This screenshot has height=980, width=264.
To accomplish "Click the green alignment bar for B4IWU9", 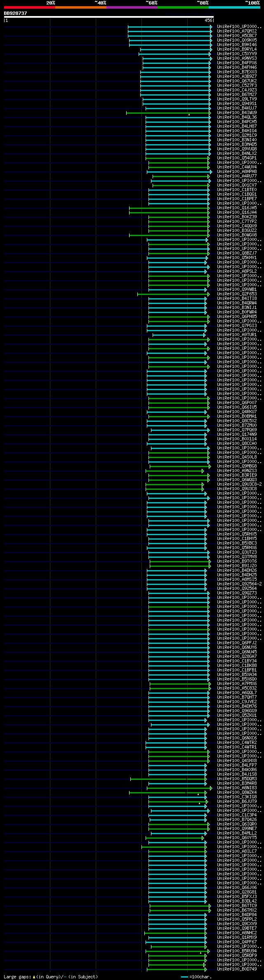I will 168,113.
